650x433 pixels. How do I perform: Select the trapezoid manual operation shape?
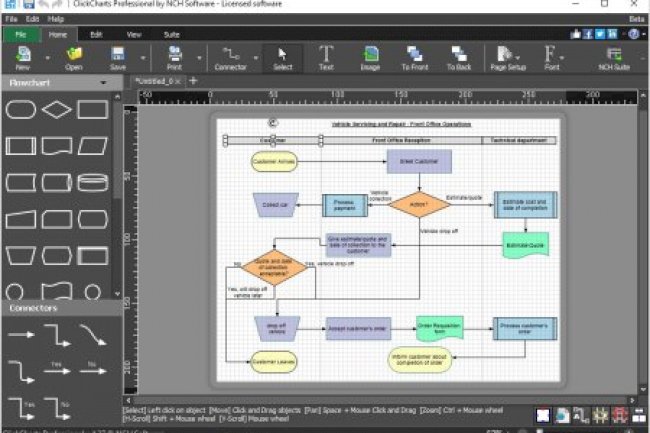(x=21, y=256)
